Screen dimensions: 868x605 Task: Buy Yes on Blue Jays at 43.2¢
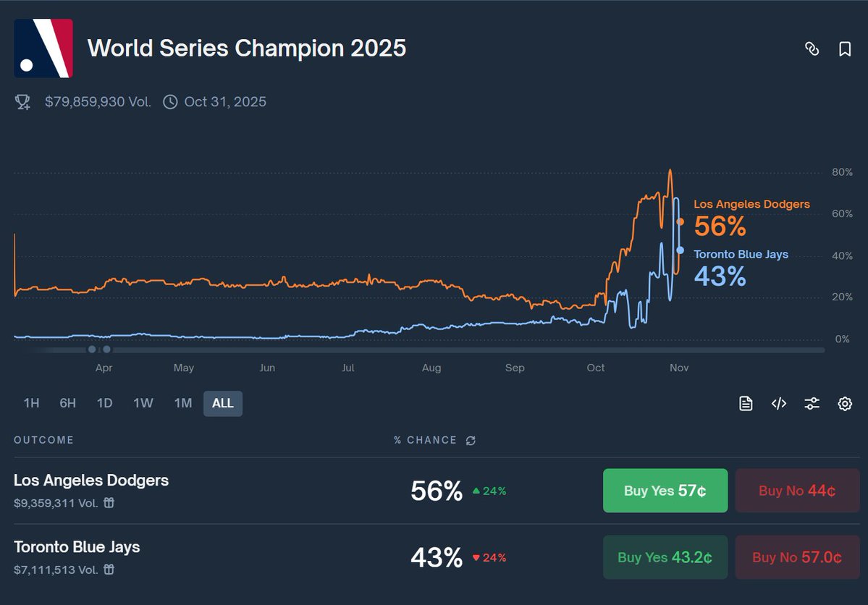pyautogui.click(x=665, y=557)
